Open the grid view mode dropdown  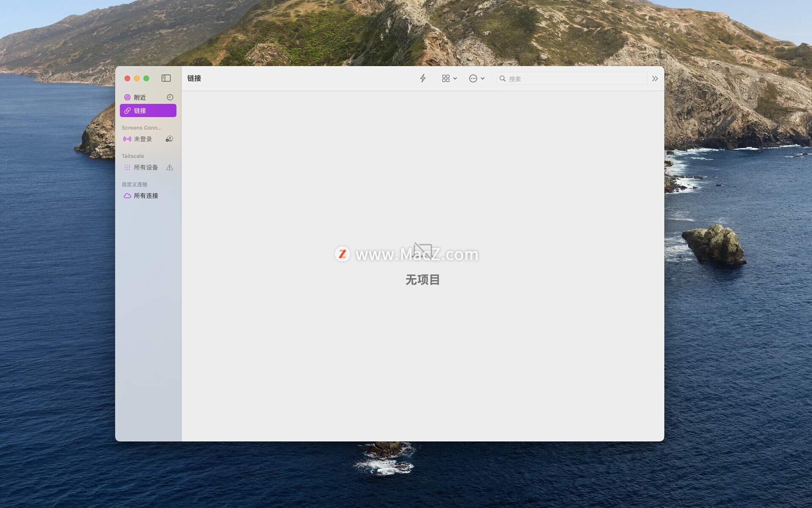click(449, 78)
